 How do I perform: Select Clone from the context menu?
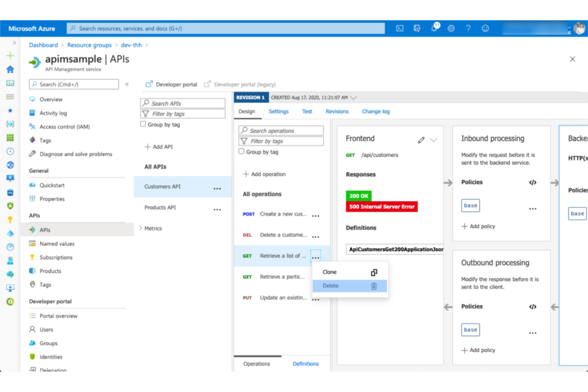click(x=350, y=272)
